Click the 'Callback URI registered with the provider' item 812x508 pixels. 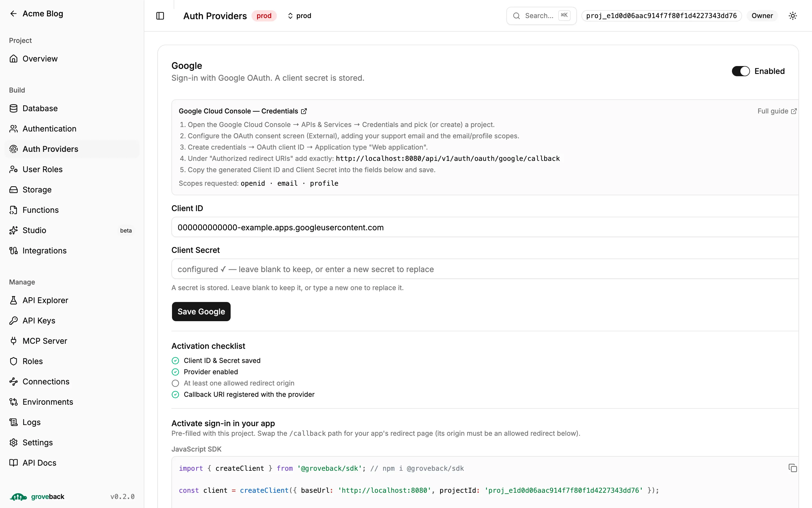click(243, 395)
